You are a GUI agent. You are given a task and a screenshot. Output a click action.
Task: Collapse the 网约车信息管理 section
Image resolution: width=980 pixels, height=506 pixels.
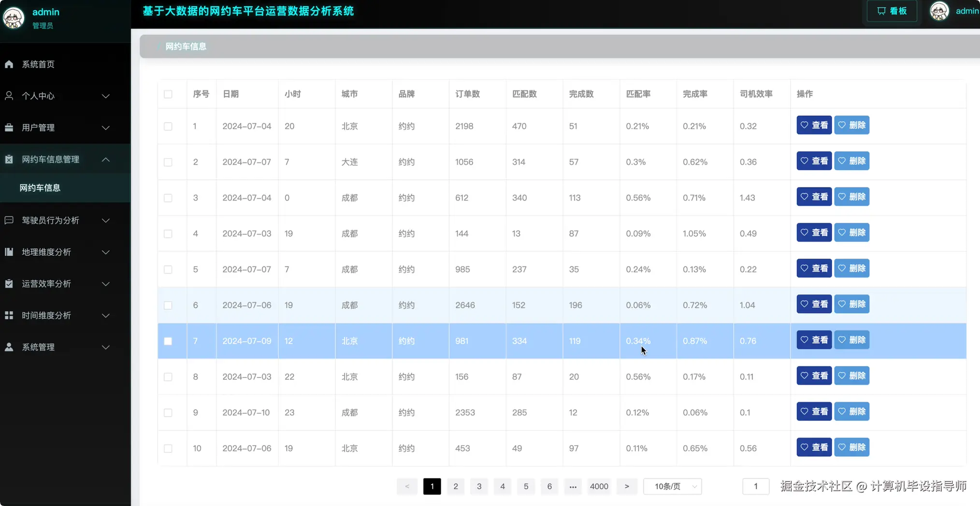point(106,159)
